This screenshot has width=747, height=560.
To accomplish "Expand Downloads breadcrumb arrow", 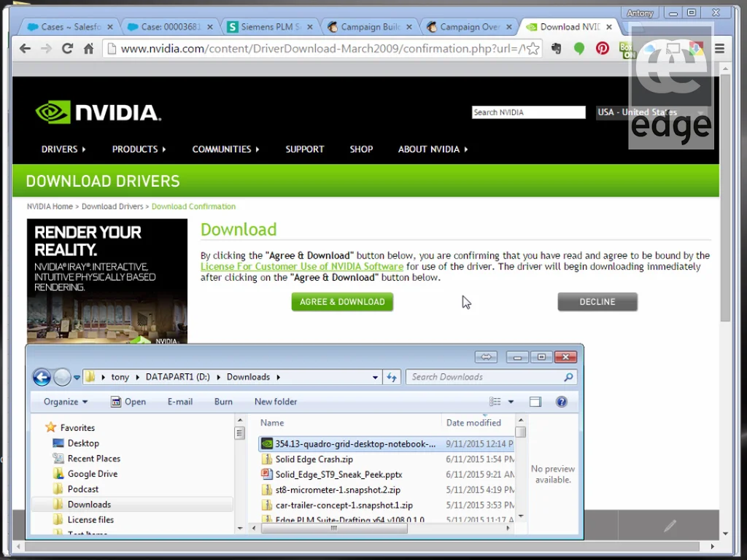I will [x=278, y=377].
